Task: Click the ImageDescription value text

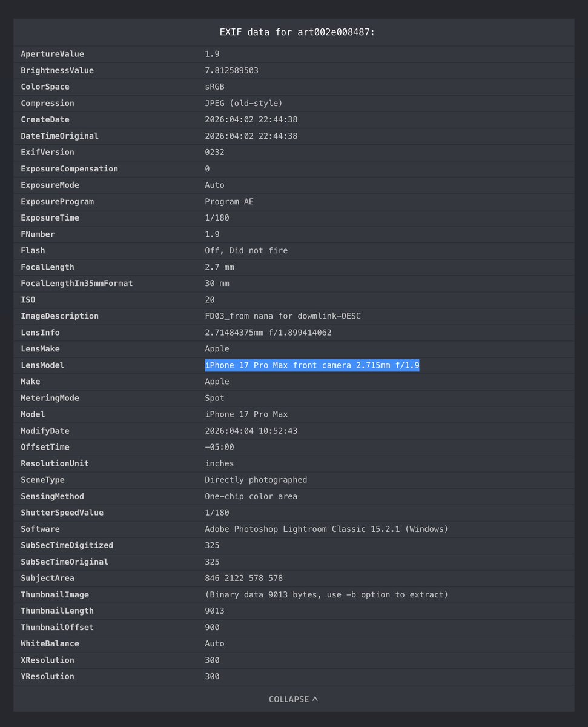Action: pyautogui.click(x=283, y=316)
